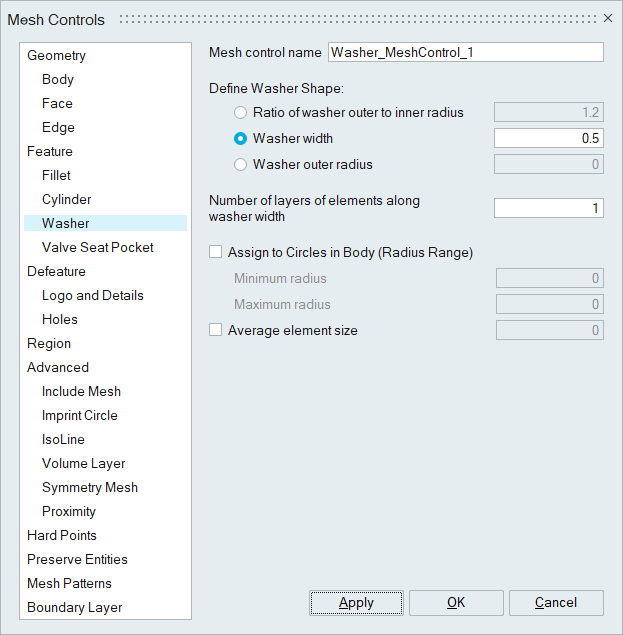Focus the number of layers input field
The width and height of the screenshot is (623, 635).
548,208
